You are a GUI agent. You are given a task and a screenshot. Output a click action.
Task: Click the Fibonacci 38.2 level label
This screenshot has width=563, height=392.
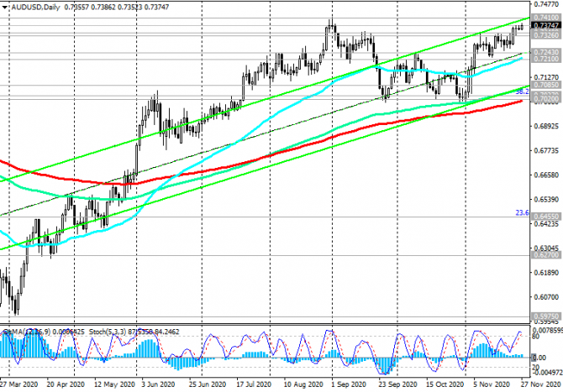coord(522,91)
